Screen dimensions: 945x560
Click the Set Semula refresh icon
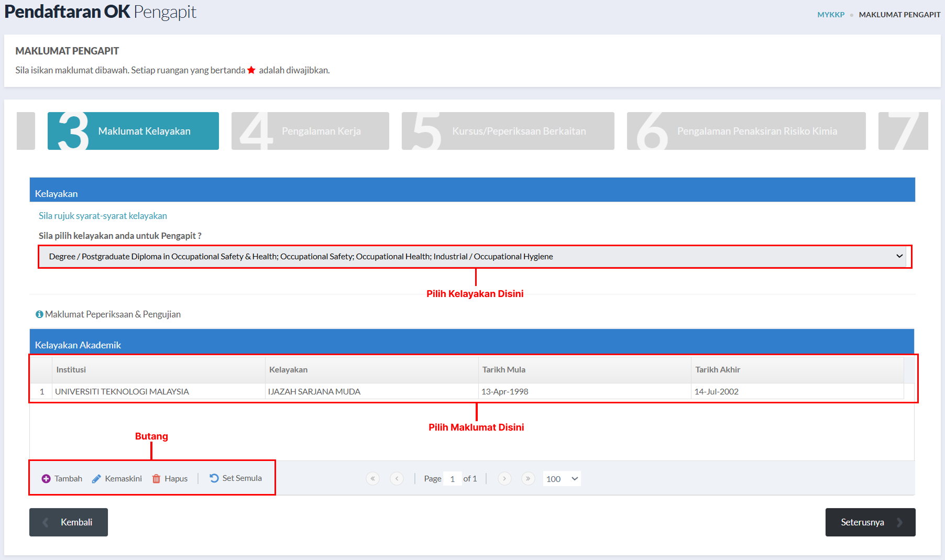click(214, 478)
